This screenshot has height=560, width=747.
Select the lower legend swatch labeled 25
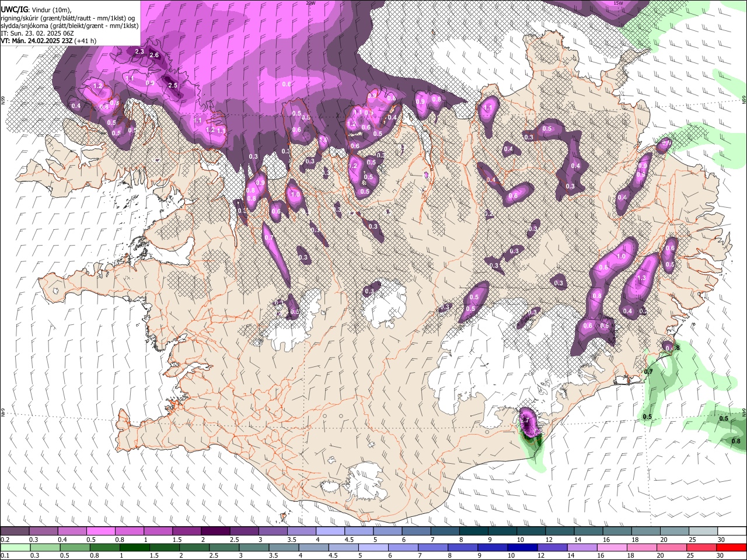point(702,547)
